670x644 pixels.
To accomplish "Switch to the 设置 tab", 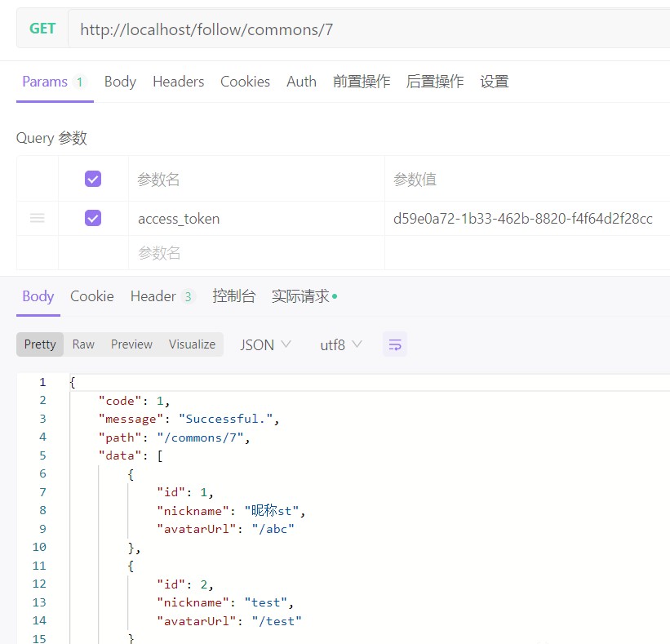I will [495, 82].
